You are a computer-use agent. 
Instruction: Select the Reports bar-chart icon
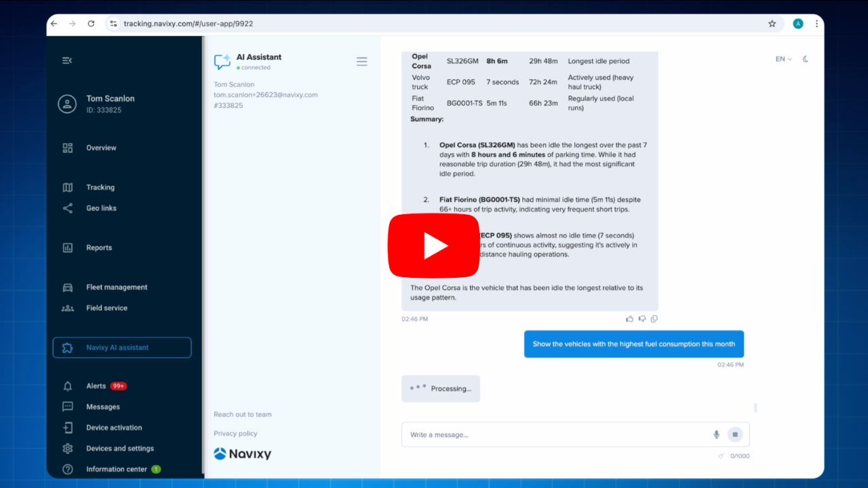(x=68, y=247)
